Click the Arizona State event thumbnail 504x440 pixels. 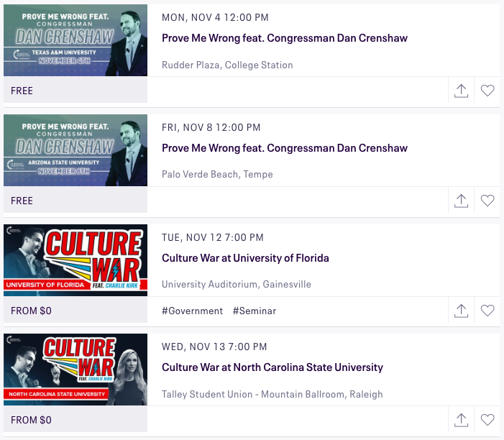click(x=75, y=150)
